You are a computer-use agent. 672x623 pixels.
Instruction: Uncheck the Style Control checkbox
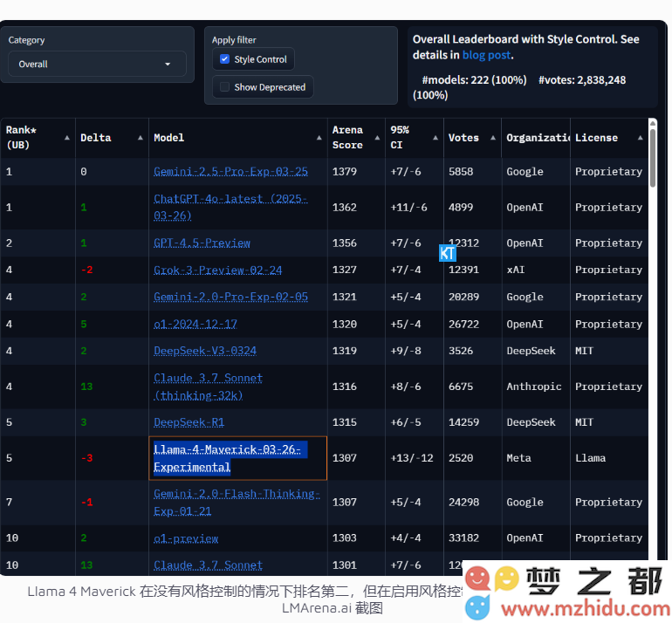[224, 59]
